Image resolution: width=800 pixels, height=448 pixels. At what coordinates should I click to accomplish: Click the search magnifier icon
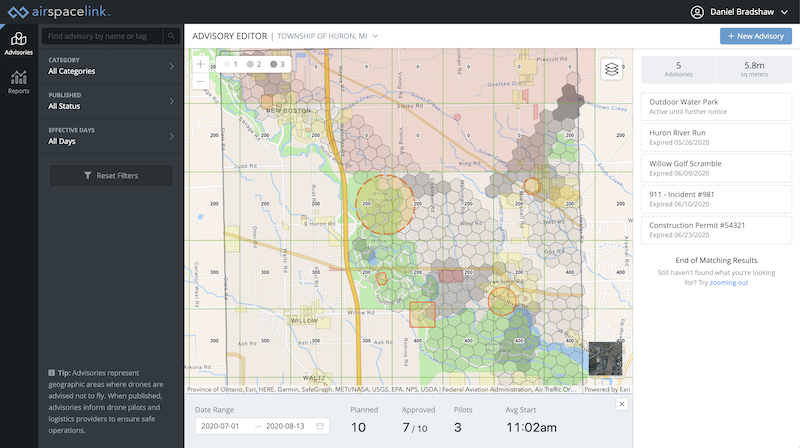(172, 36)
